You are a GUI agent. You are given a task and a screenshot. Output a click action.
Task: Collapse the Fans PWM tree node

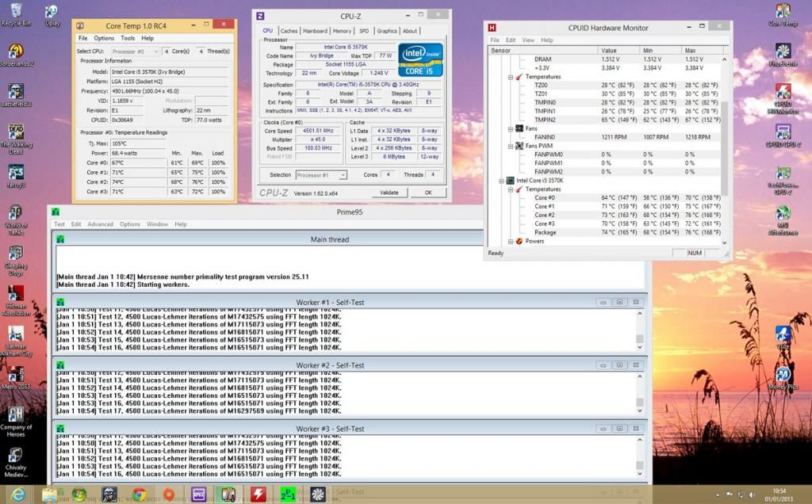(x=511, y=146)
